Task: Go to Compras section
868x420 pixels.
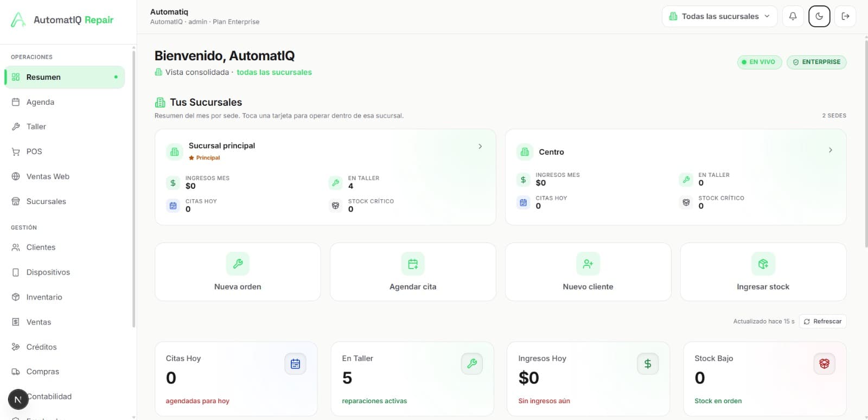Action: click(x=65, y=372)
